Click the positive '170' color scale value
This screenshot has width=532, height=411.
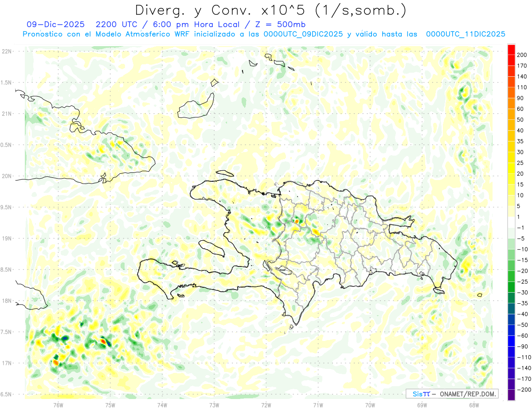click(x=522, y=66)
